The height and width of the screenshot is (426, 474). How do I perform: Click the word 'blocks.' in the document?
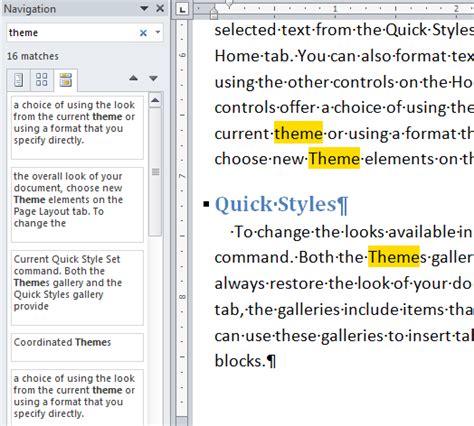tap(240, 361)
